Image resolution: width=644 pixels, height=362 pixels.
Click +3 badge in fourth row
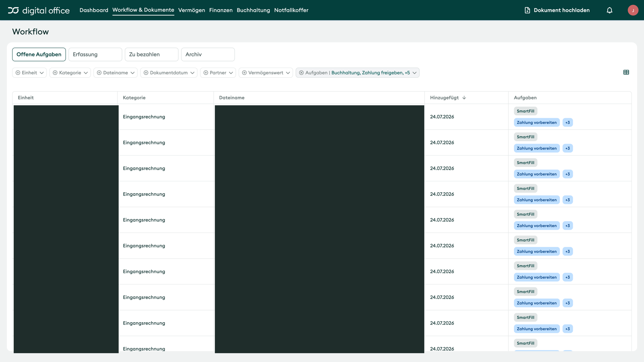(568, 200)
